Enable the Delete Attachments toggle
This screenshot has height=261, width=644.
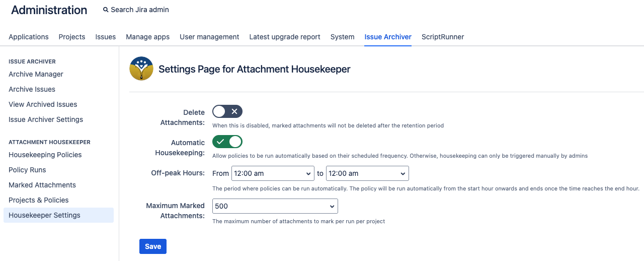tap(227, 111)
